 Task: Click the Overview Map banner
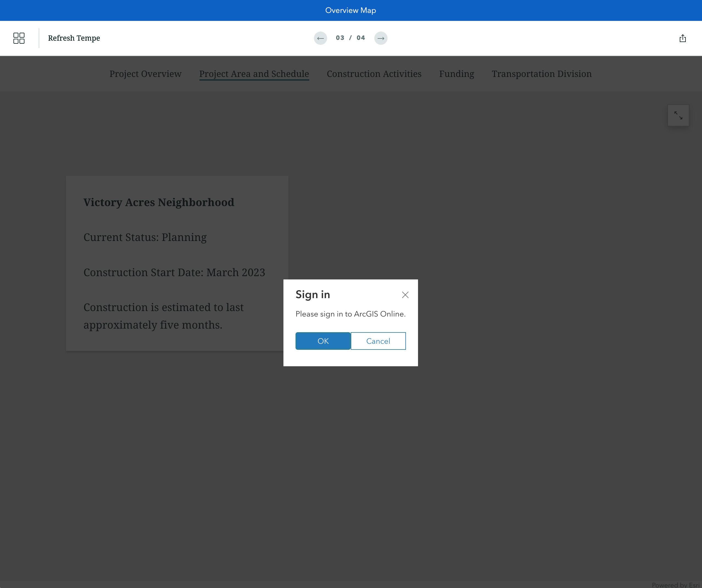tap(350, 10)
